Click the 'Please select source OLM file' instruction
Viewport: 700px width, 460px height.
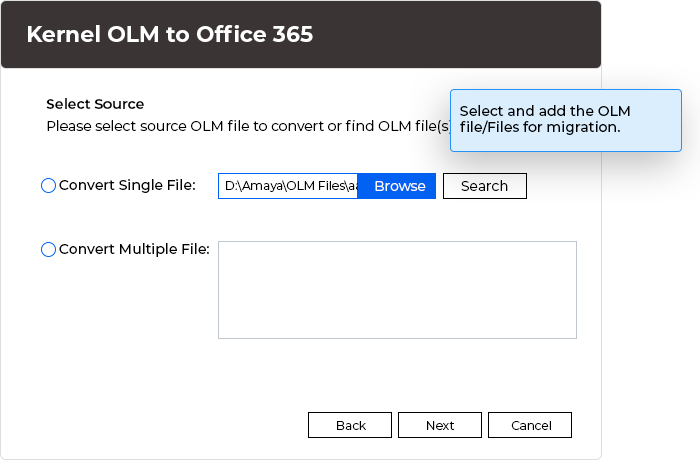click(x=249, y=126)
